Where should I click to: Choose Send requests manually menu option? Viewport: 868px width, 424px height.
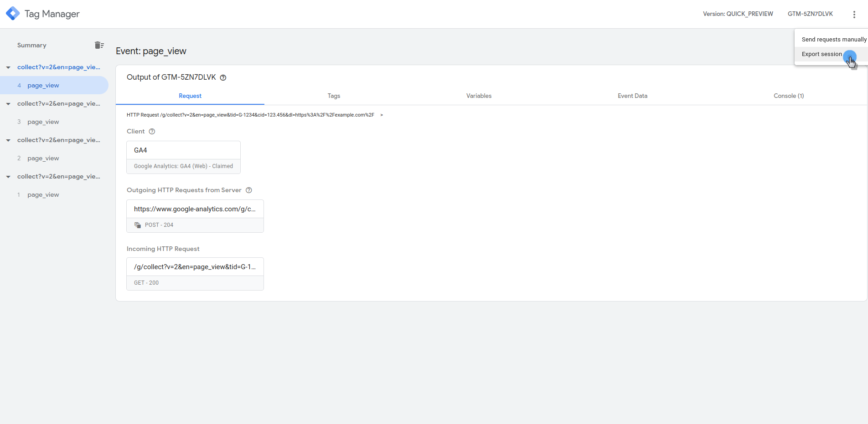[833, 40]
